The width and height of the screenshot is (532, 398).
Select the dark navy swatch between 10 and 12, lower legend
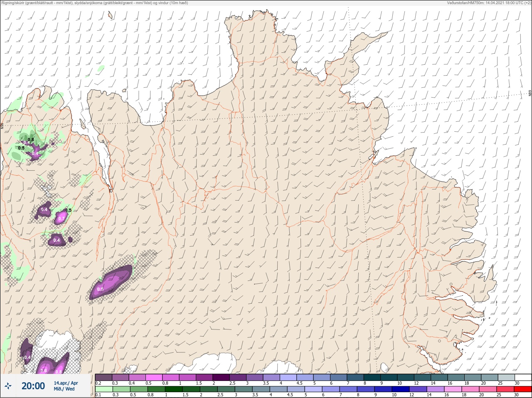pyautogui.click(x=401, y=389)
